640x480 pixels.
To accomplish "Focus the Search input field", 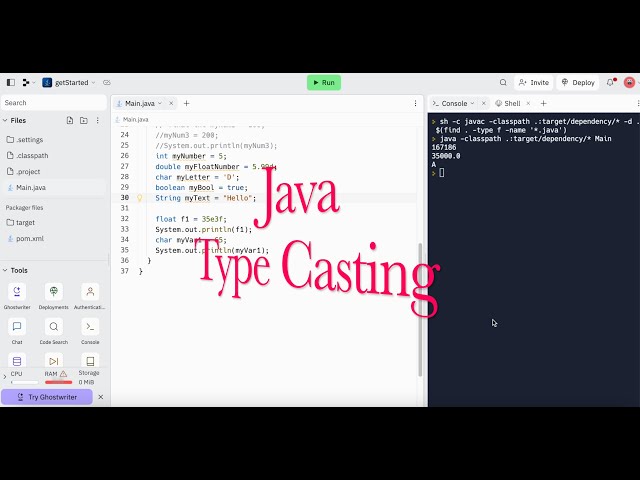I will [54, 103].
